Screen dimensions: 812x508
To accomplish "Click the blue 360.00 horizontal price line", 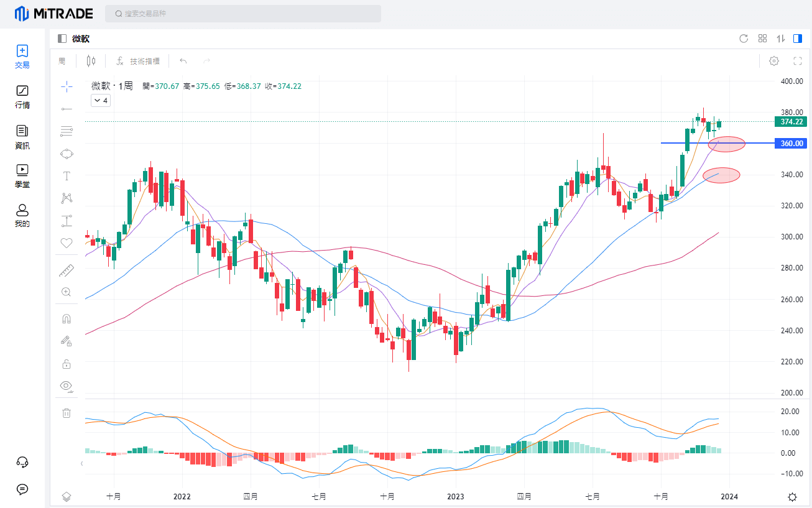I will point(684,143).
